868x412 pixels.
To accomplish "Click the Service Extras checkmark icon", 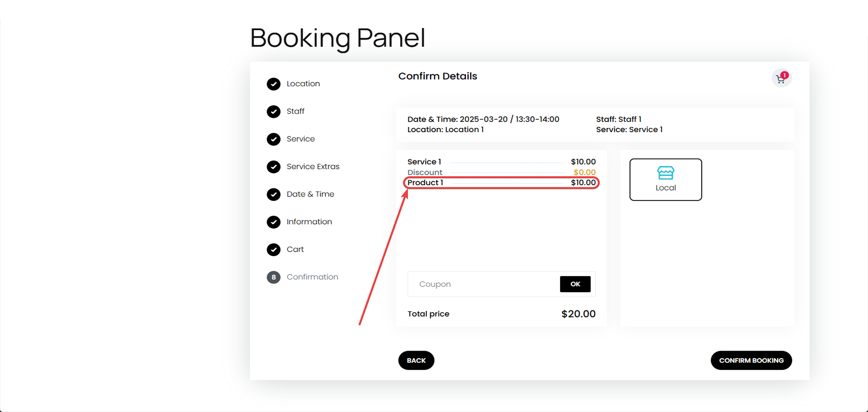I will 274,167.
